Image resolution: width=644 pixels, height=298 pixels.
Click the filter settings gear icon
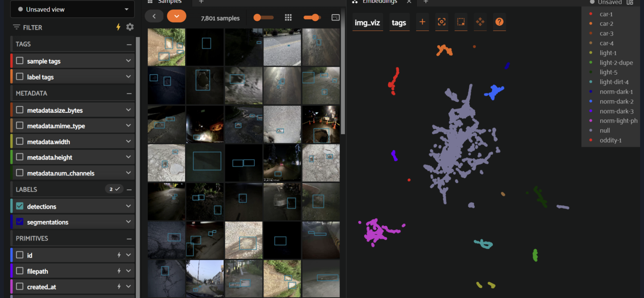tap(130, 27)
